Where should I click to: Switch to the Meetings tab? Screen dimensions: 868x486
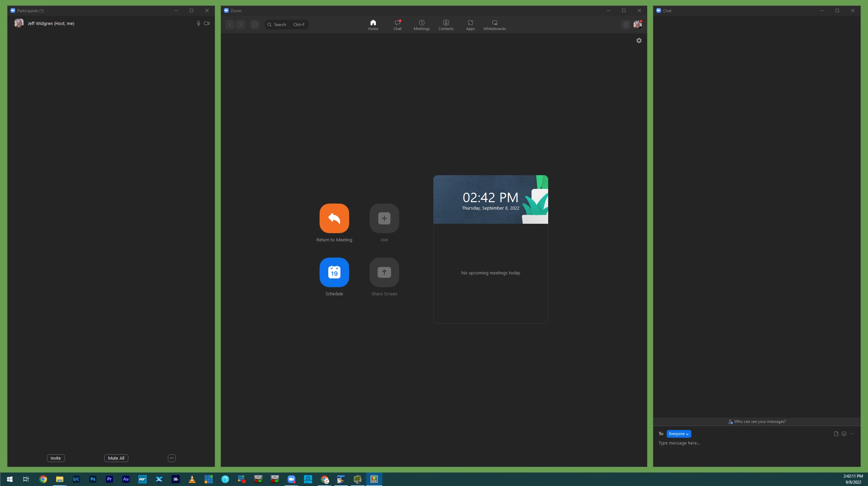pos(422,25)
